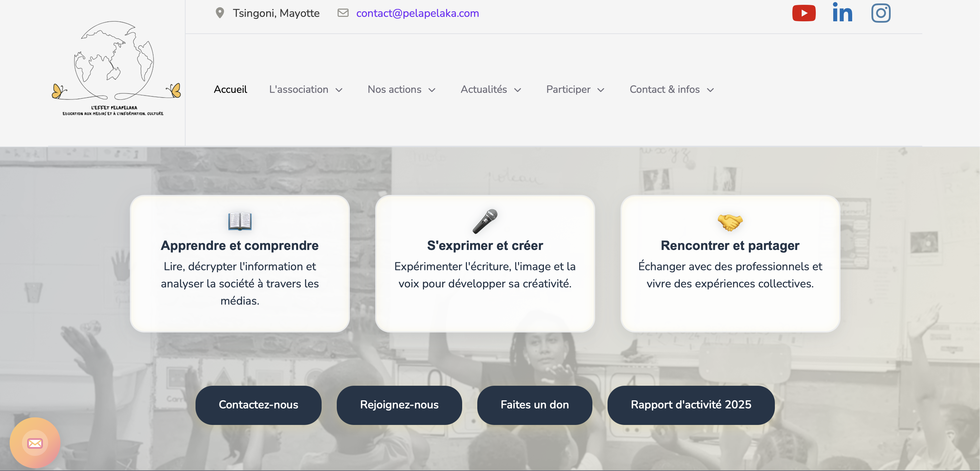Select the Accueil navigation item

coord(230,90)
